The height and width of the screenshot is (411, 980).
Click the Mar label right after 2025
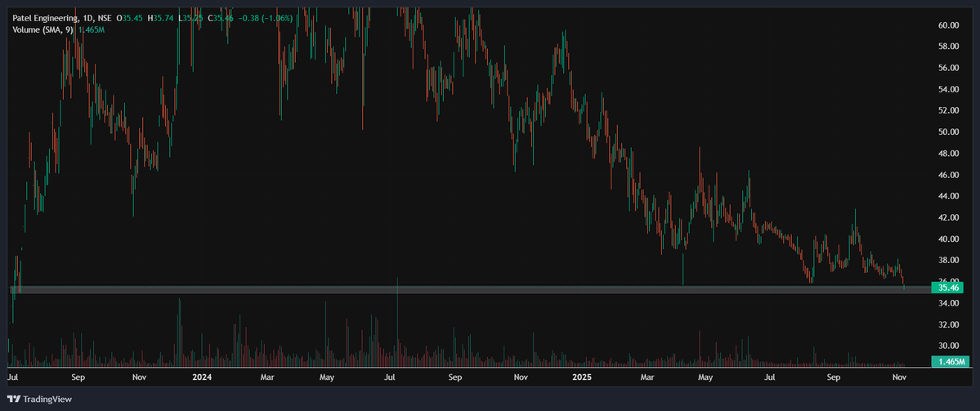(x=647, y=377)
